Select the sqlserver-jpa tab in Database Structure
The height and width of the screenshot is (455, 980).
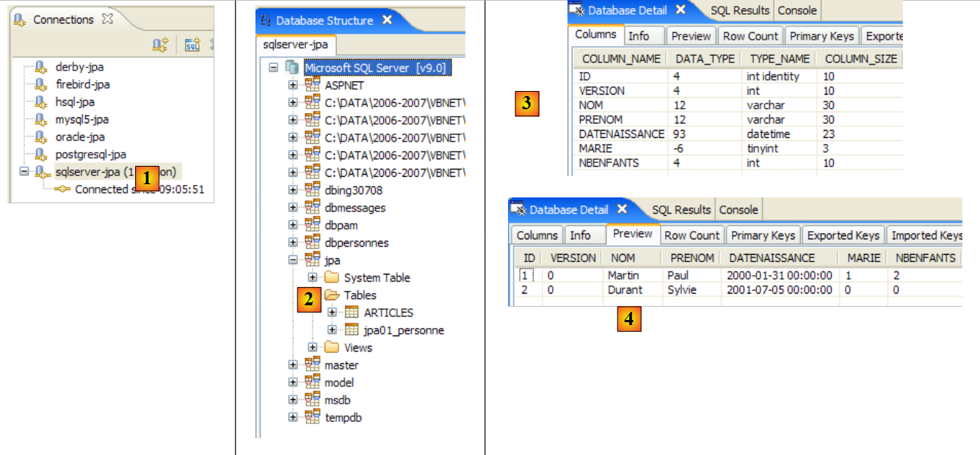[x=296, y=45]
